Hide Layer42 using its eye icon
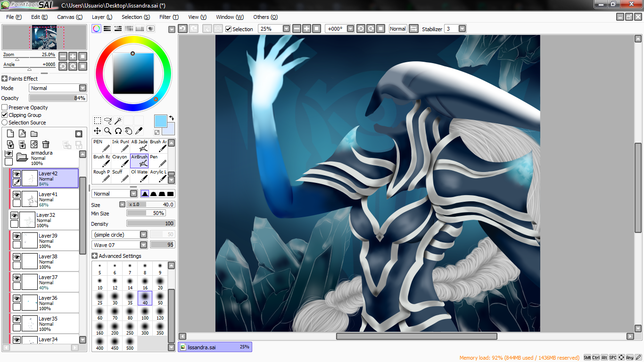 click(x=17, y=174)
